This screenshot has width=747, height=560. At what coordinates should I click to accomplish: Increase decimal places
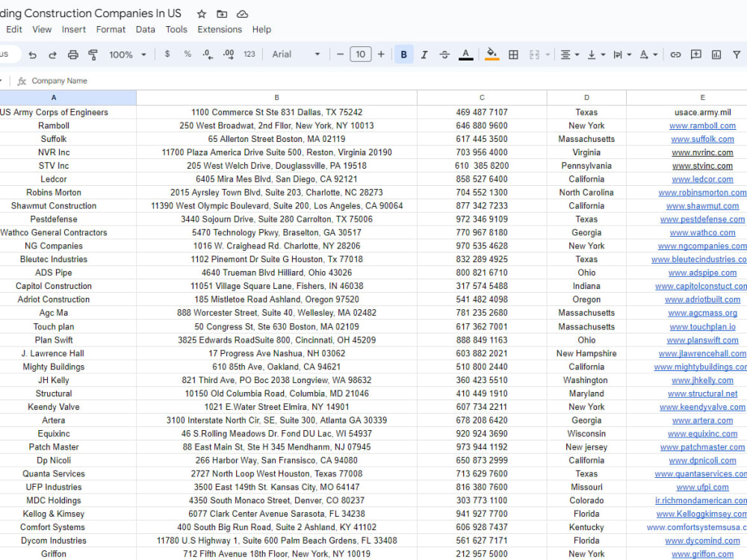point(228,55)
